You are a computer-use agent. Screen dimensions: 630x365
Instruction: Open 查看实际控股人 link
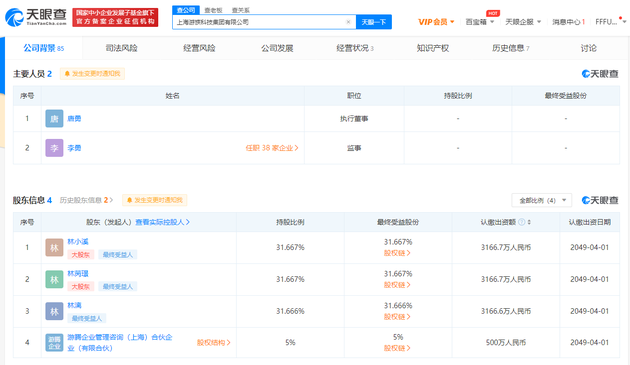coord(162,222)
